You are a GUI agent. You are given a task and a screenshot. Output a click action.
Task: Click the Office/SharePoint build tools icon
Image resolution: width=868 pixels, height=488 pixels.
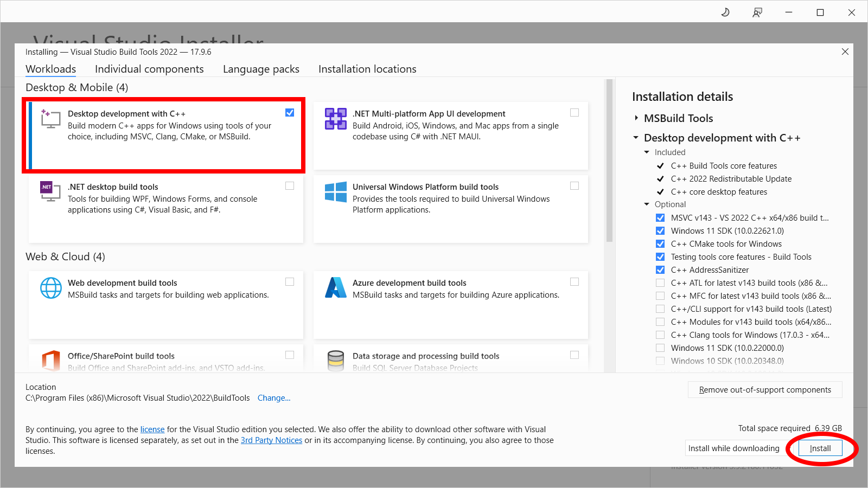click(x=51, y=361)
